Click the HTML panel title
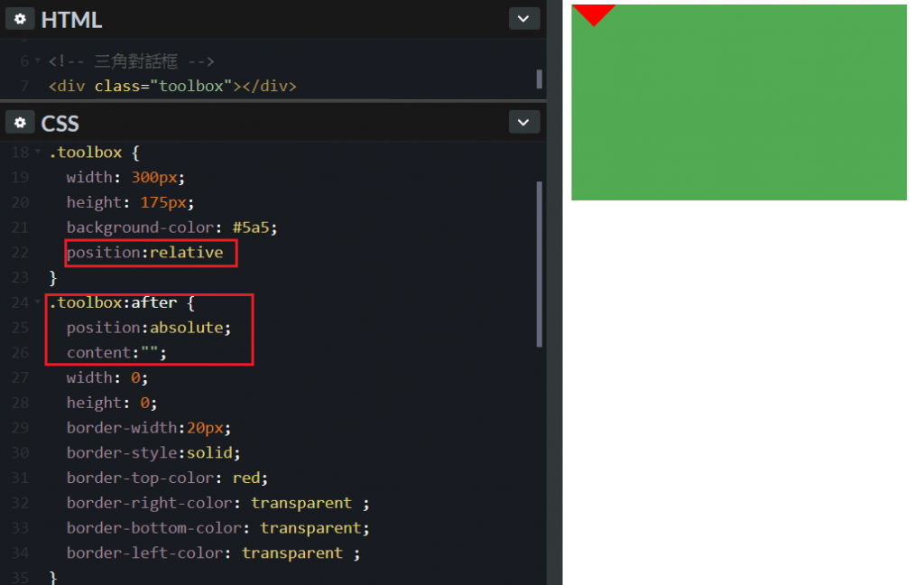 click(x=71, y=20)
